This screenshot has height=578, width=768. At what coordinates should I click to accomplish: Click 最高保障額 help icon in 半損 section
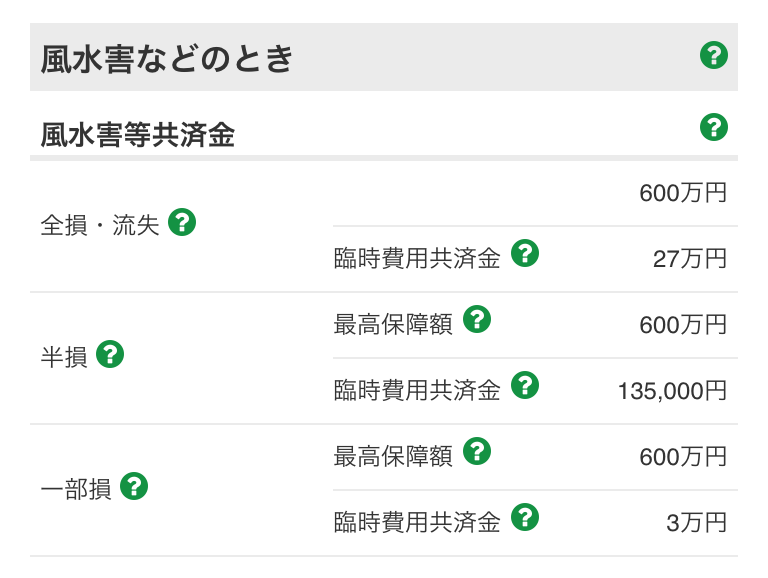(477, 320)
